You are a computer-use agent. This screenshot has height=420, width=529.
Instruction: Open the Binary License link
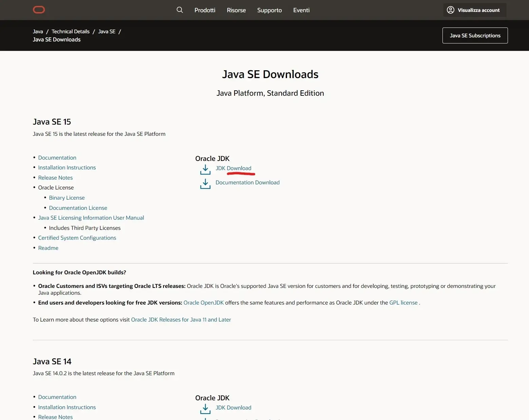point(67,198)
